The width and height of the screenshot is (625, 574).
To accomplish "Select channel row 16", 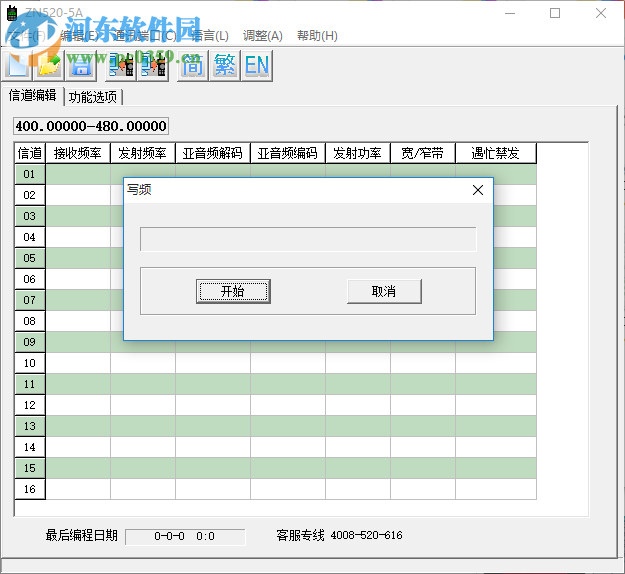I will (30, 489).
